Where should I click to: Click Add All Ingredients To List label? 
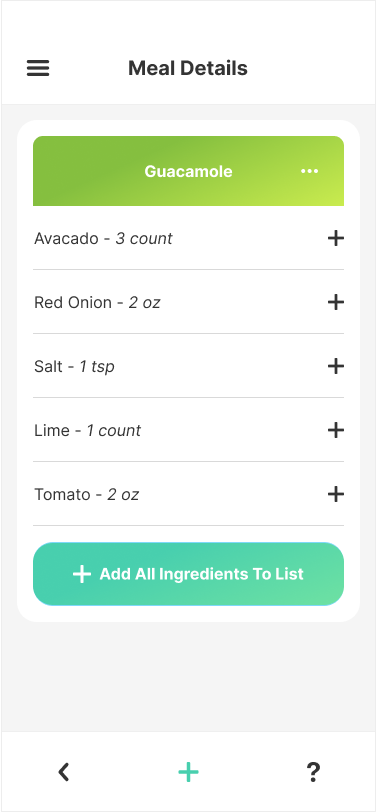tap(201, 574)
